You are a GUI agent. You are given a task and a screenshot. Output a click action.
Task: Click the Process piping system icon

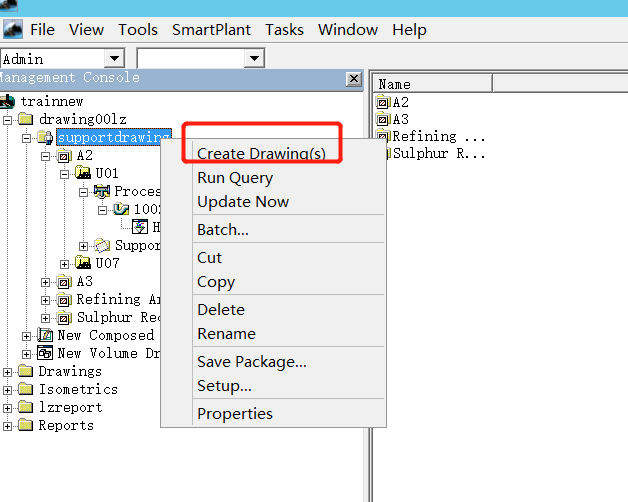(102, 191)
